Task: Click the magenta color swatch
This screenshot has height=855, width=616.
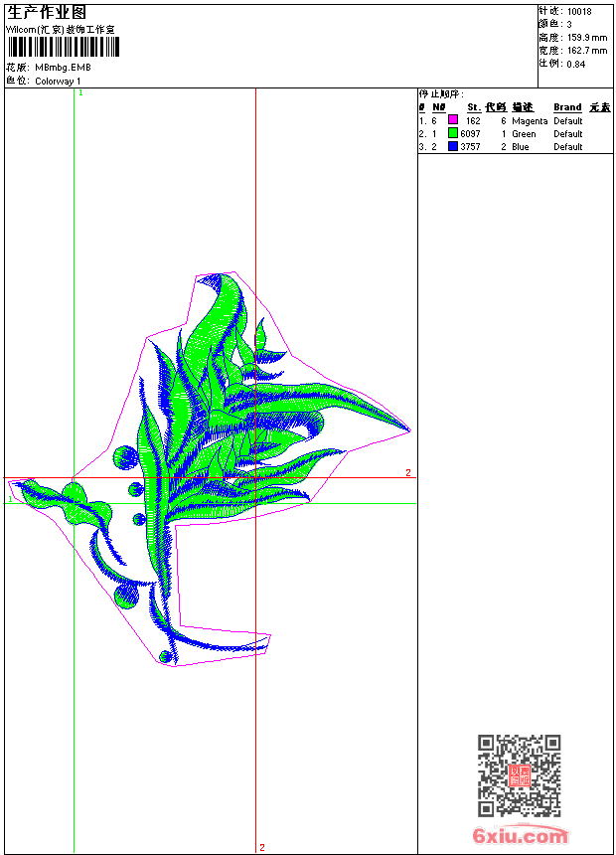Action: click(452, 120)
